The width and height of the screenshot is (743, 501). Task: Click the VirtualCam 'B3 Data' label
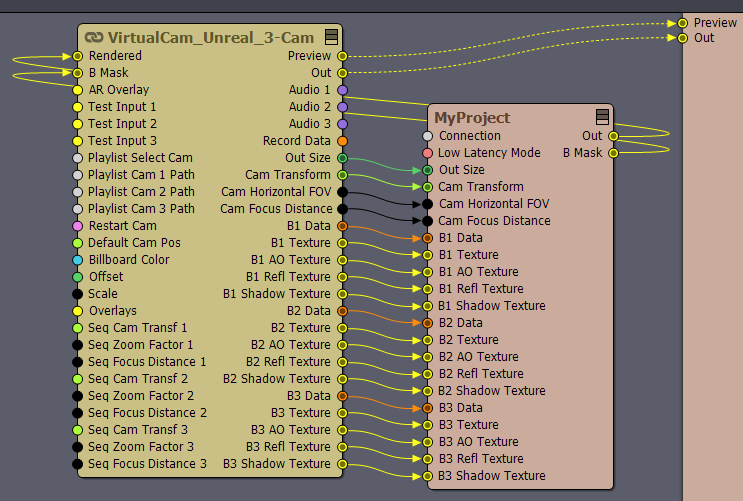tap(308, 396)
